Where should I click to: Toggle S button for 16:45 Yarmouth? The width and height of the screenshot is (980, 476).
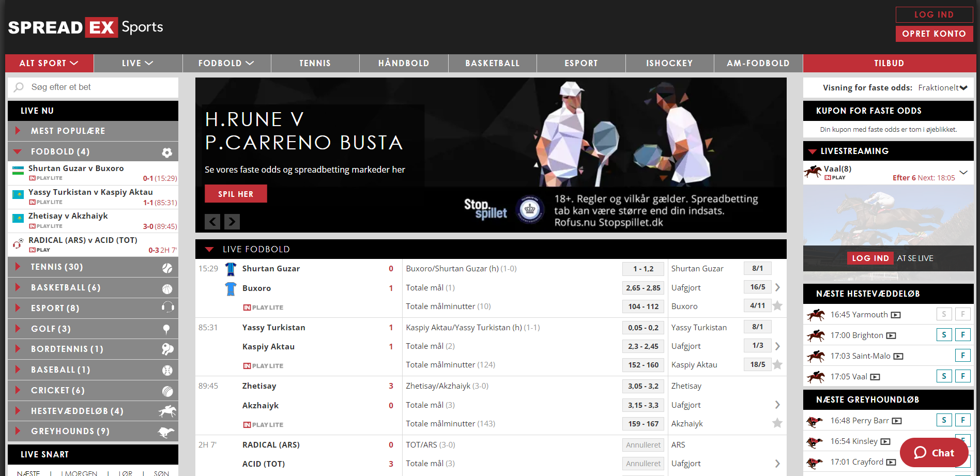coord(944,314)
